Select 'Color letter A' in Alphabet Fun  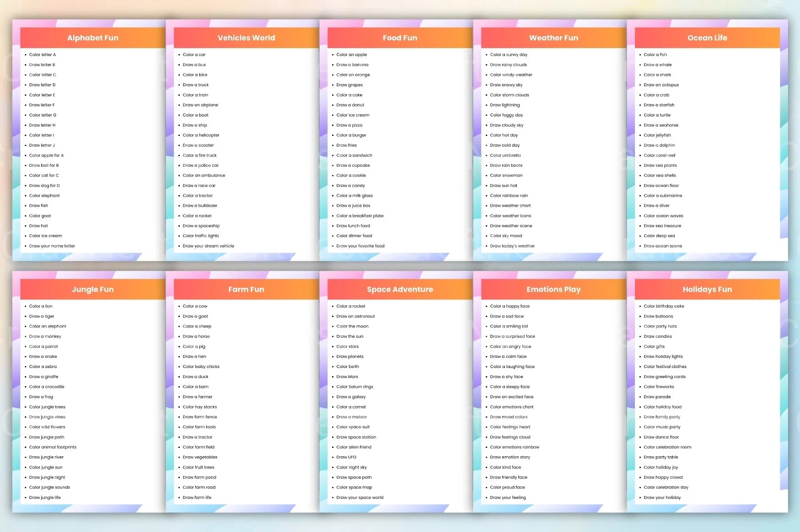pyautogui.click(x=42, y=55)
